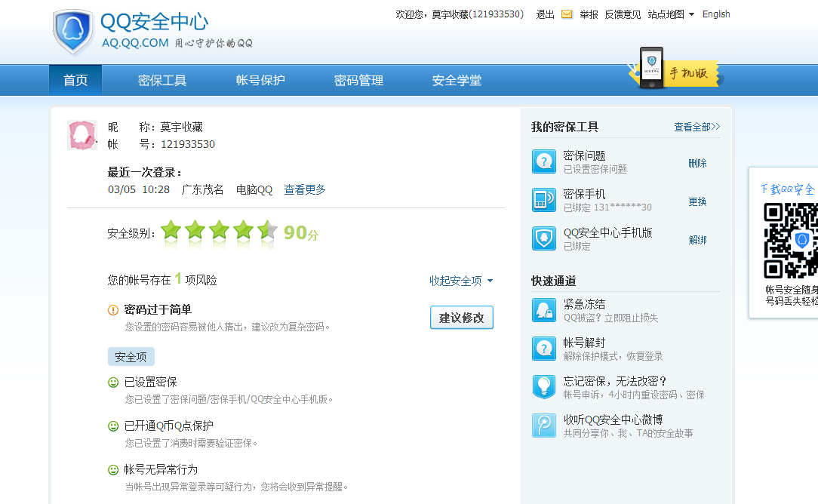Click the AQ.QQ.COM site text

coord(135,43)
